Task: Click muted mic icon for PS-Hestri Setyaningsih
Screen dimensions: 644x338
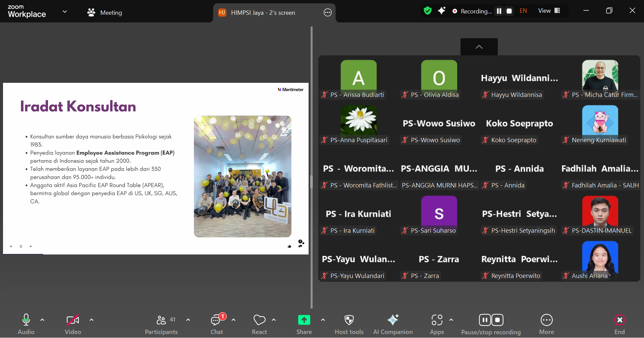Action: click(x=485, y=231)
